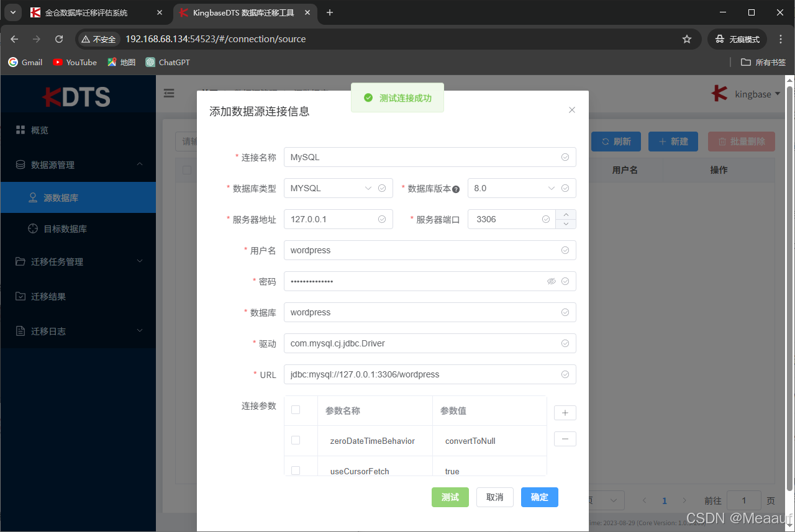This screenshot has width=795, height=532.
Task: Click the 确定 confirm button
Action: [x=540, y=497]
